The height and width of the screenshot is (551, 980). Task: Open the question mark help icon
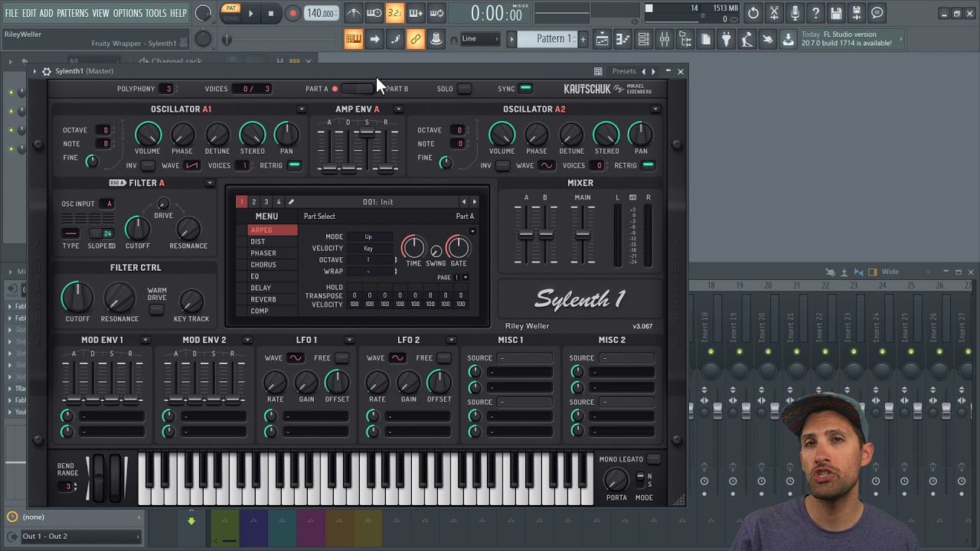pyautogui.click(x=815, y=13)
